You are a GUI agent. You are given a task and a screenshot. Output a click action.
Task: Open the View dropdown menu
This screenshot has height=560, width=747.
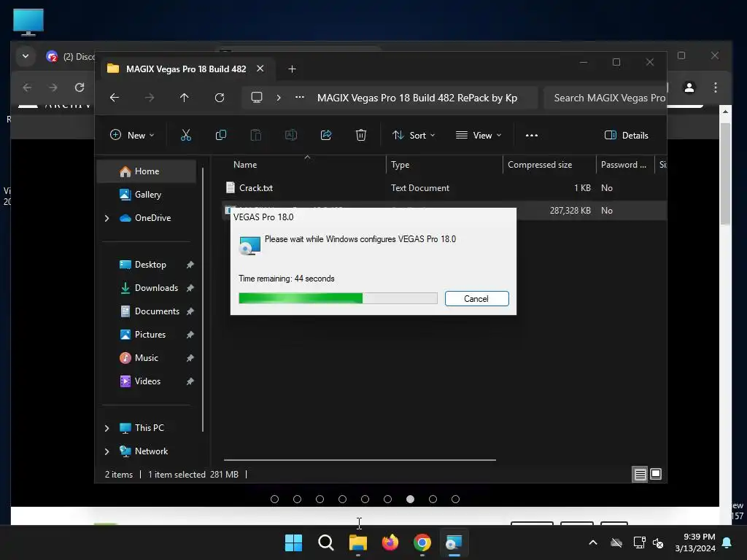(479, 135)
